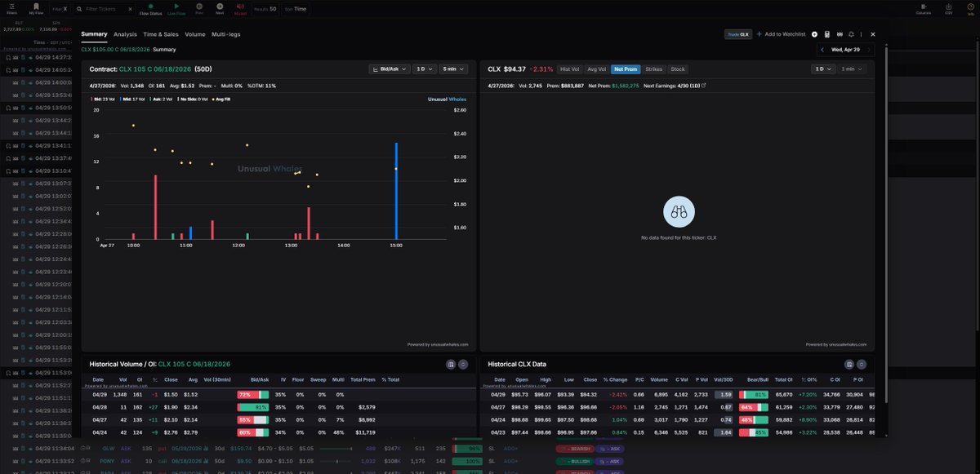Click the tall red bar near 10:30
The image size is (980, 474).
tap(155, 206)
